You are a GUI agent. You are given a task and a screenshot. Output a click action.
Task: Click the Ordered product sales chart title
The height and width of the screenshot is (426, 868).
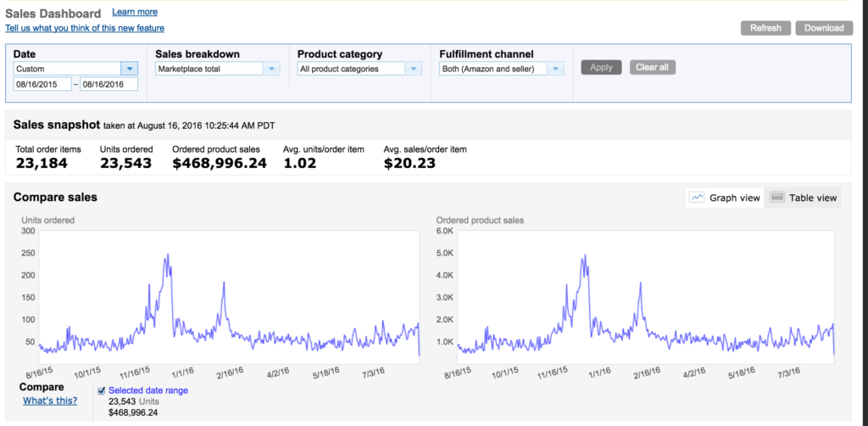480,220
